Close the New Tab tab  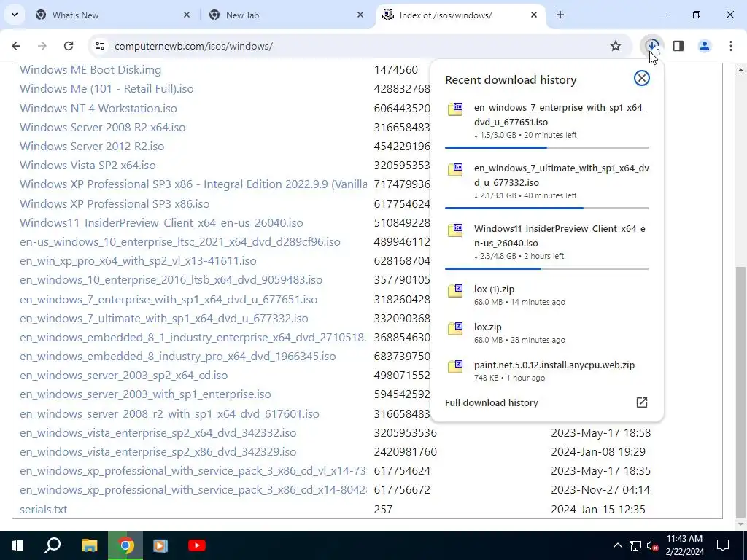[360, 15]
